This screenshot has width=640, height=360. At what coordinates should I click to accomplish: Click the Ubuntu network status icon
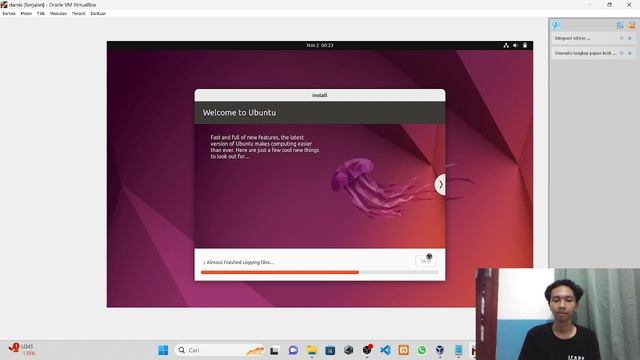coord(506,45)
